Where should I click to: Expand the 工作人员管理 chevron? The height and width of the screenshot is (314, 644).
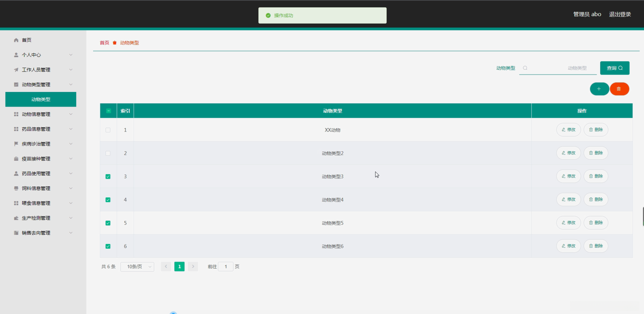pyautogui.click(x=71, y=70)
